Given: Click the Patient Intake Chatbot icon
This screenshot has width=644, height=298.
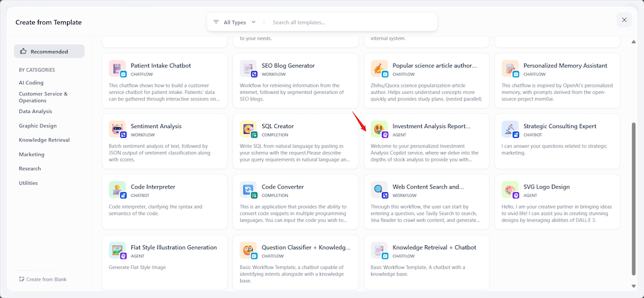Looking at the screenshot, I should coord(117,69).
